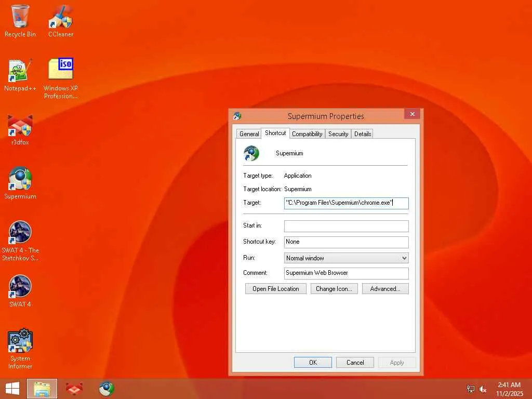Viewport: 532px width, 399px height.
Task: Click the Open File Location button
Action: [x=276, y=289]
